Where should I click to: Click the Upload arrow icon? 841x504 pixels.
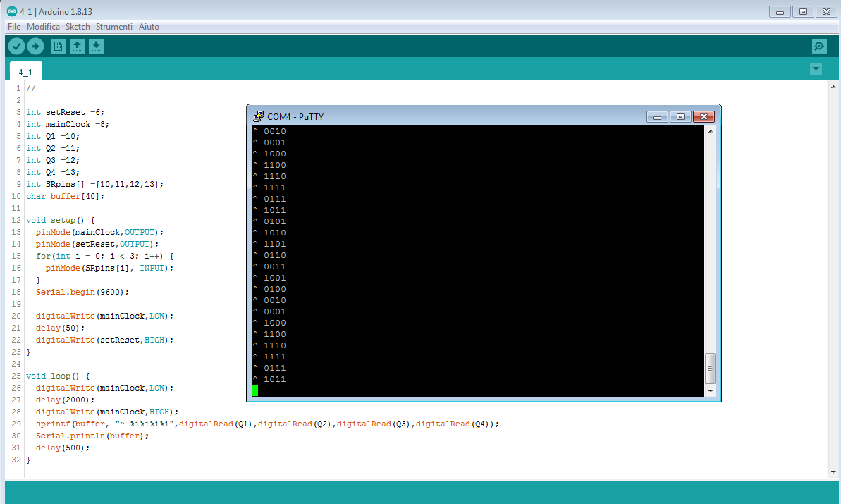pos(35,45)
